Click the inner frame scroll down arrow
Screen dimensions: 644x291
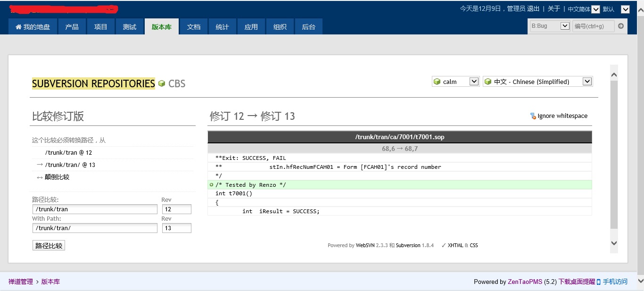pyautogui.click(x=613, y=243)
